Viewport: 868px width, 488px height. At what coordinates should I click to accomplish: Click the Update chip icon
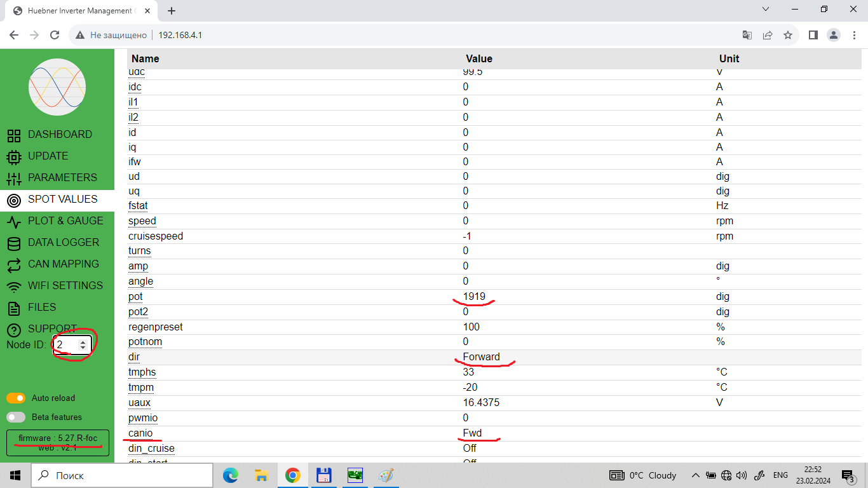[14, 156]
